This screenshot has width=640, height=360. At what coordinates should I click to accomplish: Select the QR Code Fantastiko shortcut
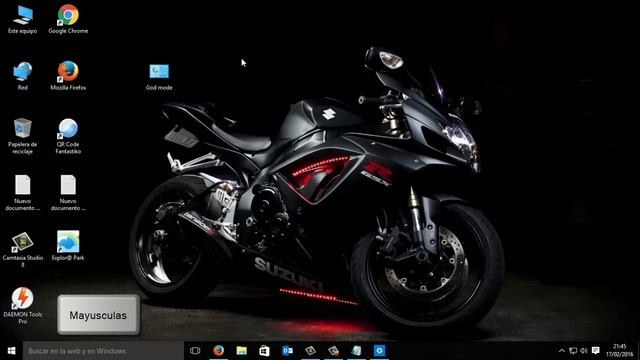pyautogui.click(x=68, y=136)
